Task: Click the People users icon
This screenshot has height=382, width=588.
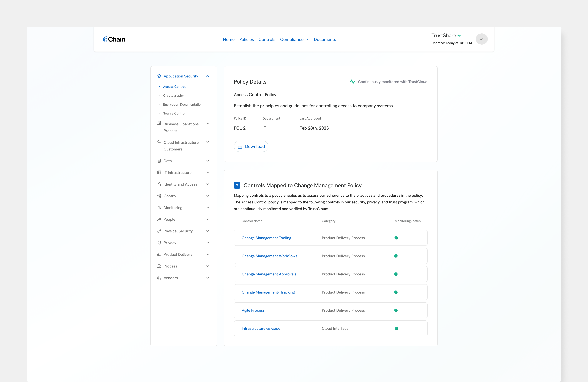Action: [x=159, y=219]
